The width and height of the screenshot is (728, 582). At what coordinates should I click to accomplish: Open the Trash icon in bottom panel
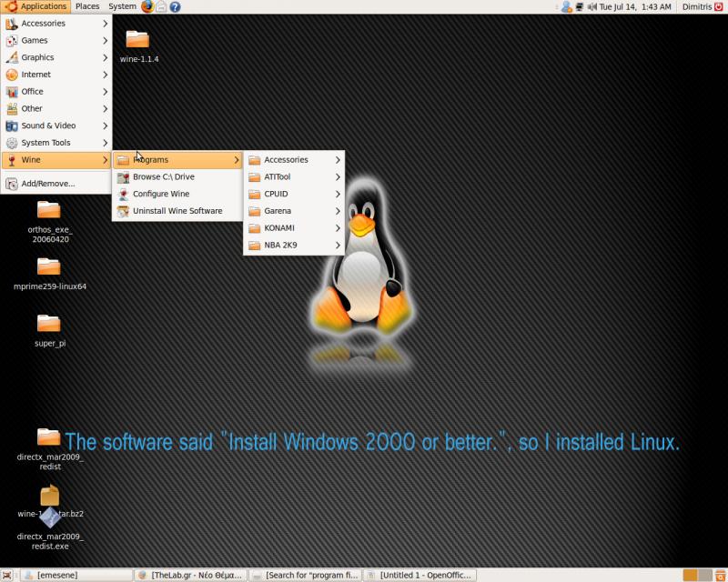[719, 575]
